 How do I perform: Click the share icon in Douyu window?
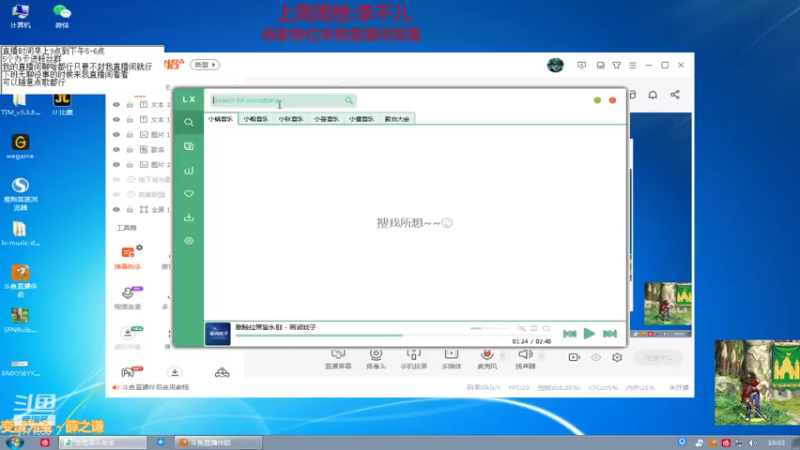675,95
